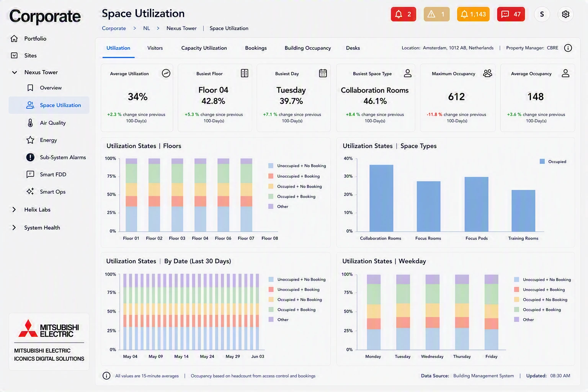Click the Updated 08:30 AM footer text
The image size is (588, 392).
548,376
